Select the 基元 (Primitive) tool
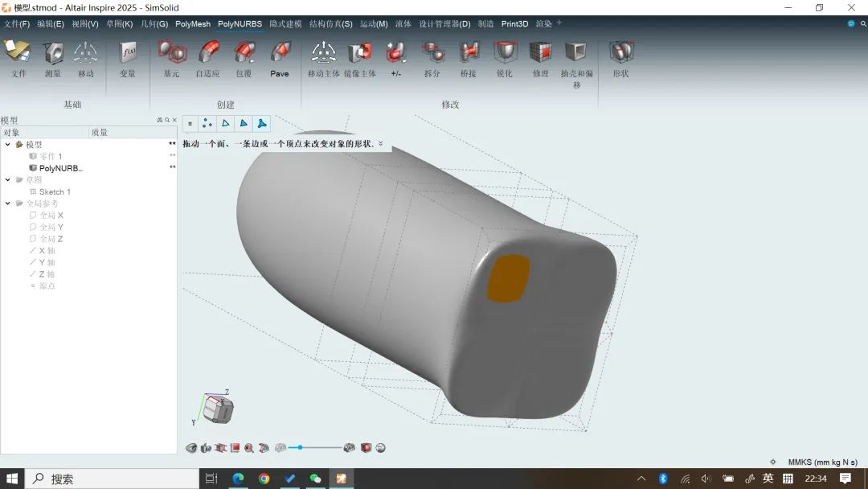Screen dimensions: 868x489 tap(172, 55)
